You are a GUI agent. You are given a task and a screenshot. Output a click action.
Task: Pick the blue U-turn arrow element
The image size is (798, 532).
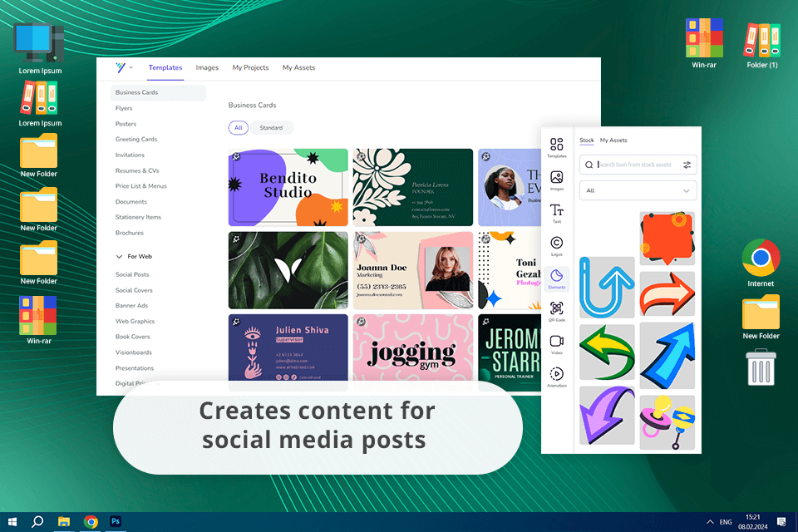coord(607,287)
